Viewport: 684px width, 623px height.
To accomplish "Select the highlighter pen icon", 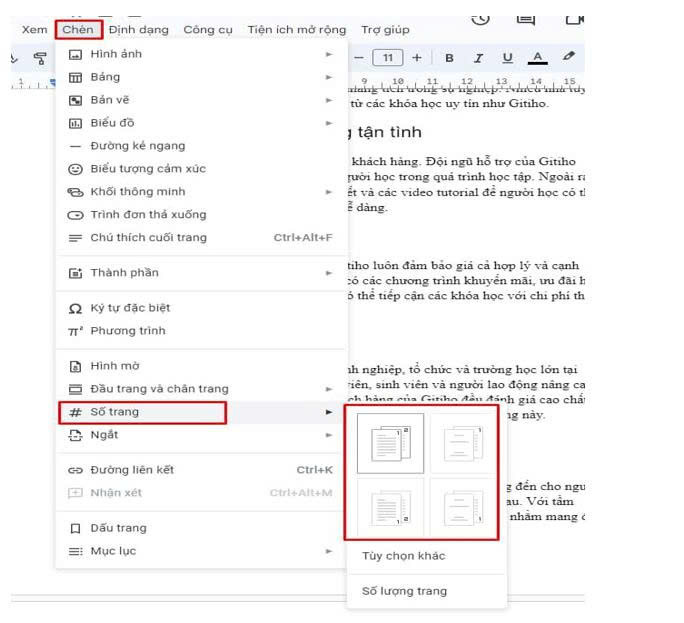I will tap(569, 58).
